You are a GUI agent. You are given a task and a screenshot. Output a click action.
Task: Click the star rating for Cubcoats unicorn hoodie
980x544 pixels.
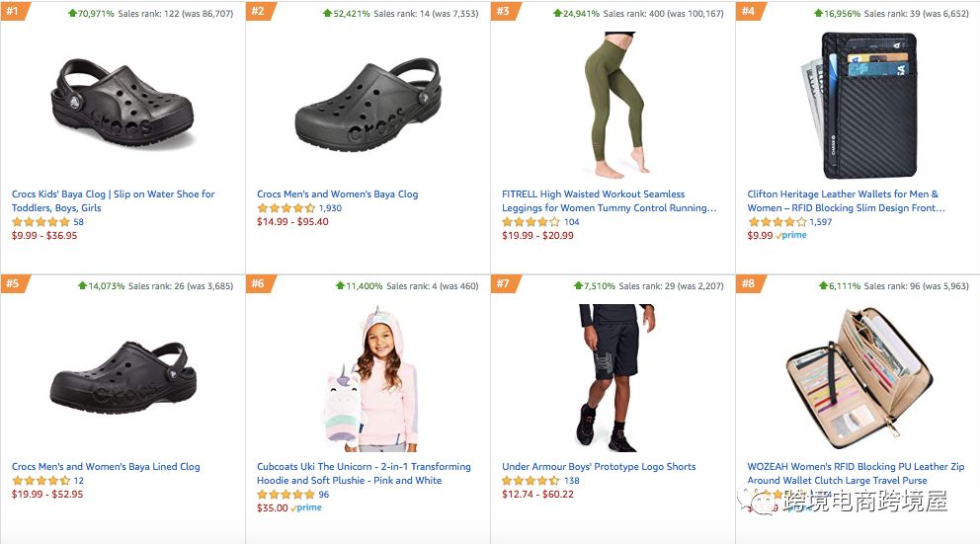[x=286, y=494]
